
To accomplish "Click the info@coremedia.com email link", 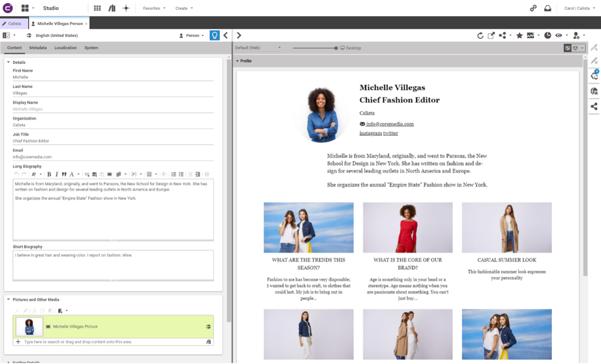I will (x=390, y=124).
